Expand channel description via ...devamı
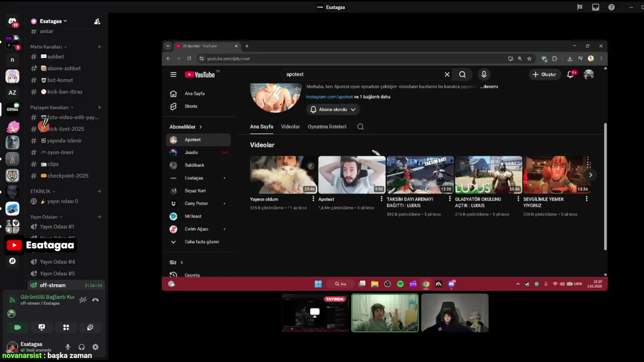The width and height of the screenshot is (644, 362). tap(489, 86)
